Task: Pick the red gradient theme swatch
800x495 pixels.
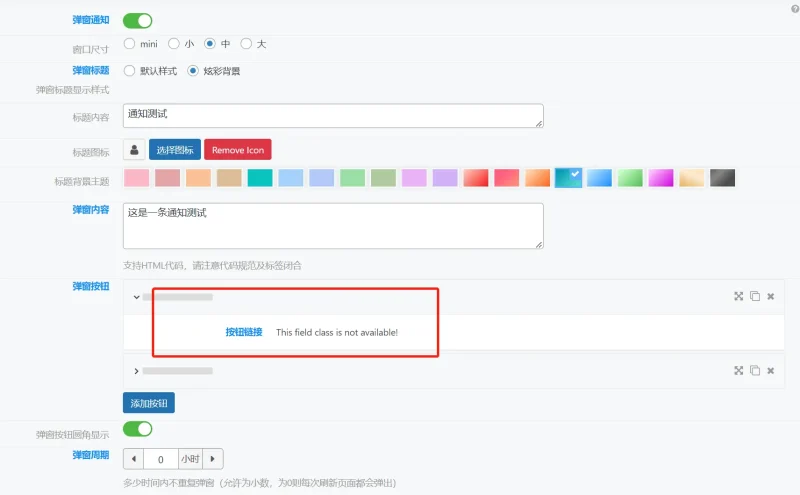Action: (x=476, y=178)
